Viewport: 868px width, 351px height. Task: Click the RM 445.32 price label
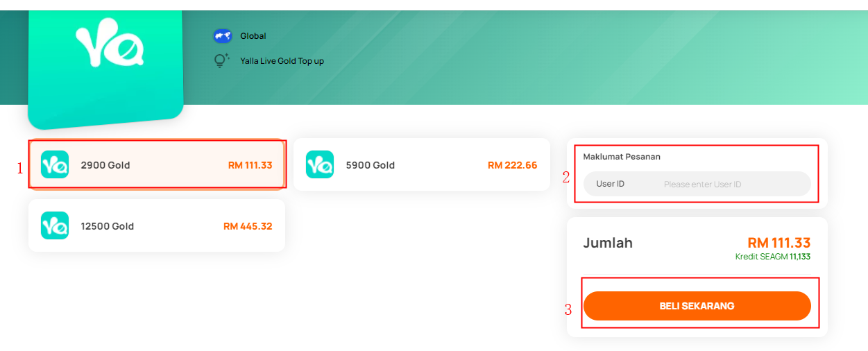tap(248, 226)
